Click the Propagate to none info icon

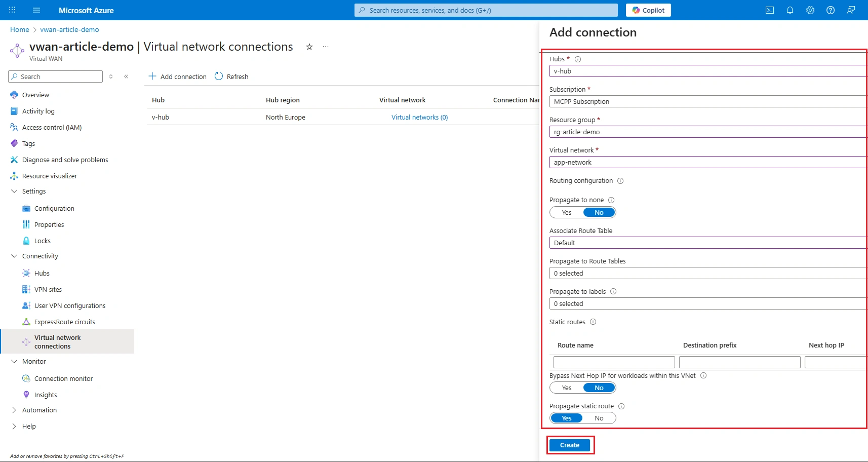(x=611, y=200)
